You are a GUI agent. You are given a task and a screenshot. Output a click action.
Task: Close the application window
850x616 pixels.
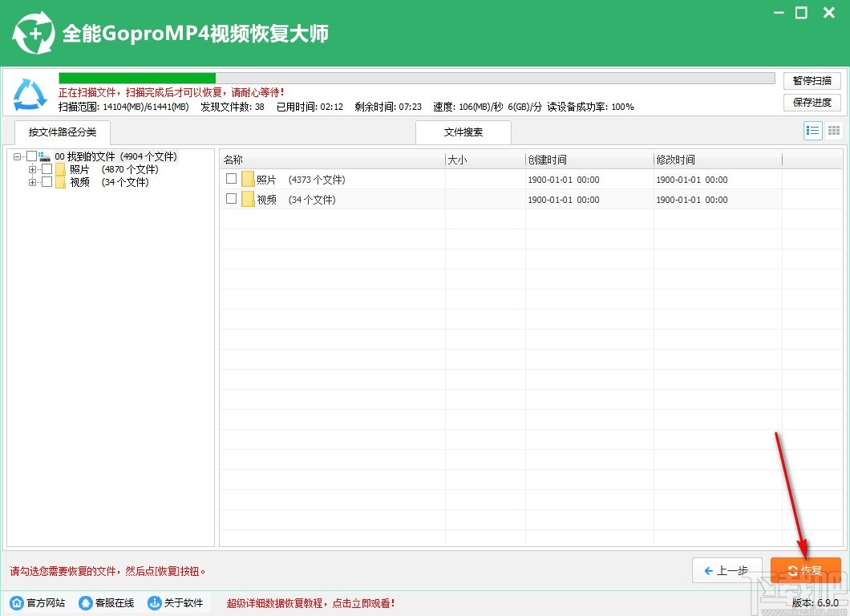829,13
